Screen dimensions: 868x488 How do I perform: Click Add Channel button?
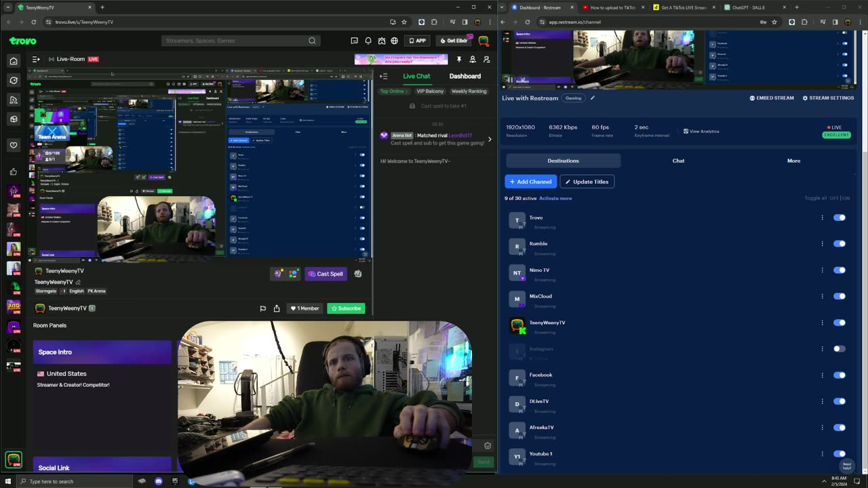[531, 182]
